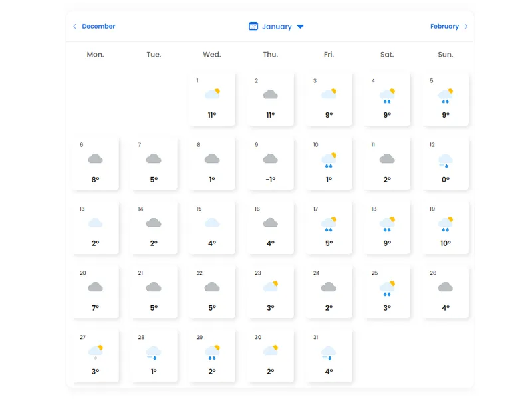This screenshot has height=399, width=532.
Task: Open the January 19 card showing 10°
Action: (446, 227)
